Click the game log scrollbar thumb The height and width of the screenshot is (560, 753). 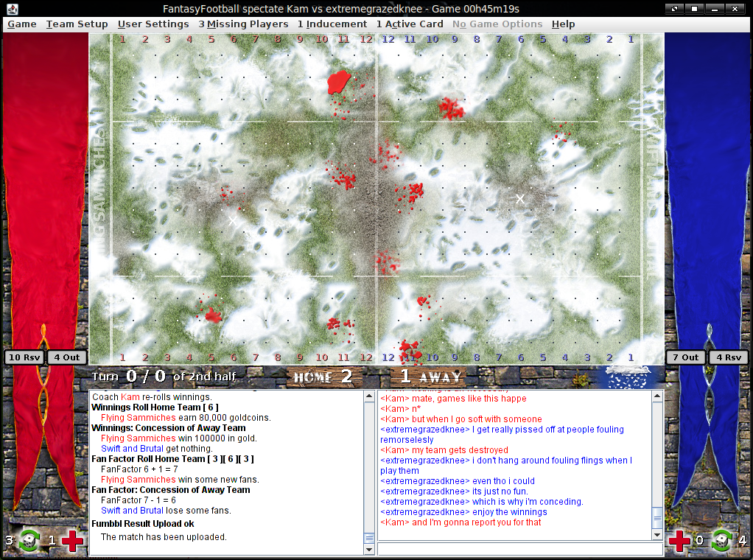click(x=369, y=538)
